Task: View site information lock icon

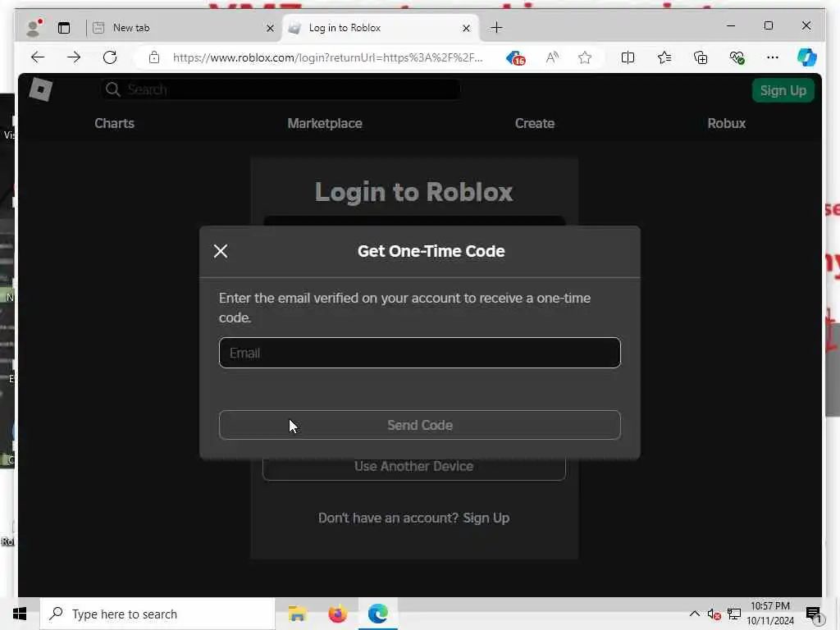Action: tap(154, 57)
